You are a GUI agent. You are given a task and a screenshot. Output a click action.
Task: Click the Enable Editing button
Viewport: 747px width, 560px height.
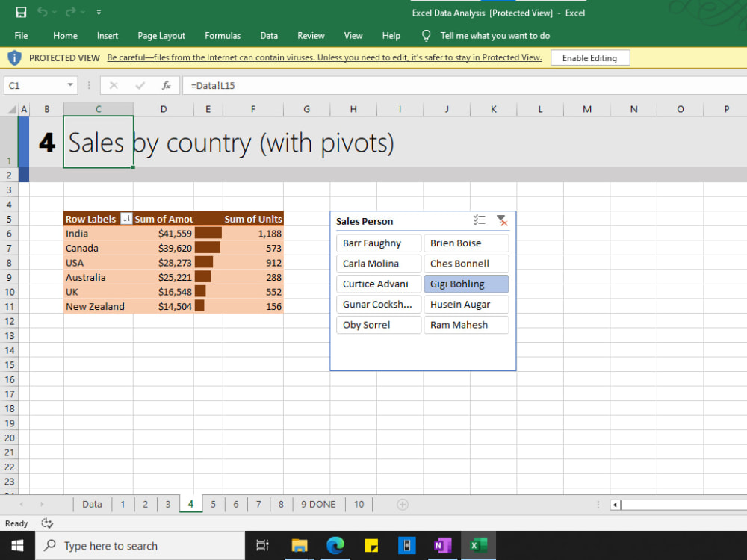pyautogui.click(x=590, y=57)
